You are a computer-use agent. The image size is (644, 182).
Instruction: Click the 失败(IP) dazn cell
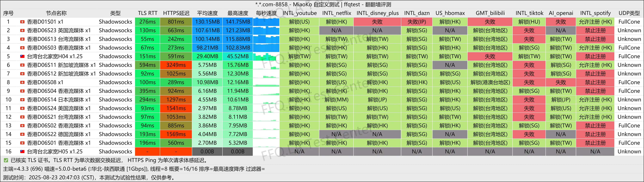click(417, 22)
